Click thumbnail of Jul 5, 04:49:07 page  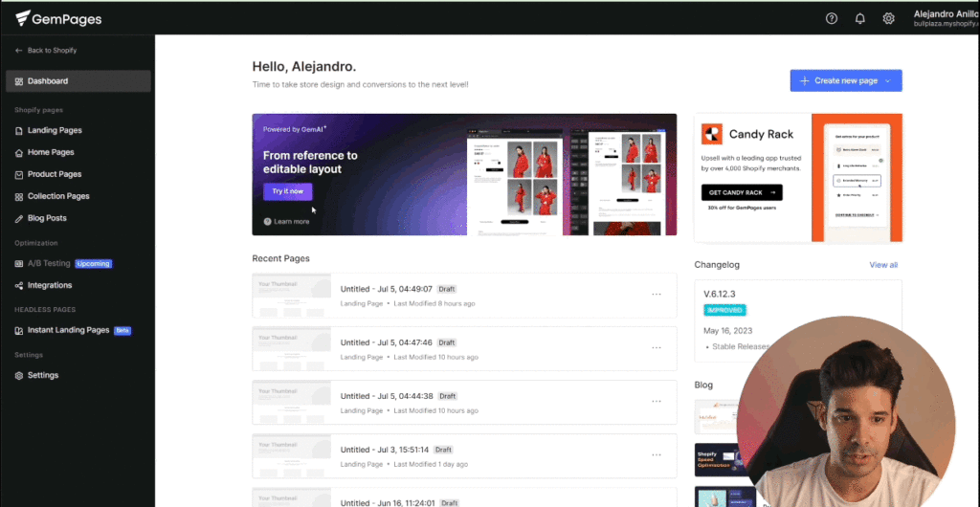pyautogui.click(x=292, y=296)
